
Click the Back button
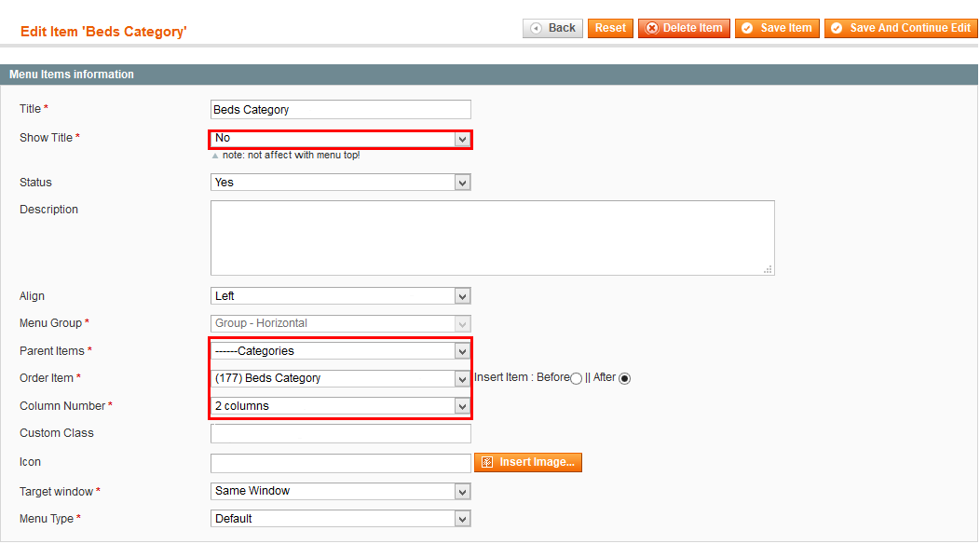coord(552,28)
